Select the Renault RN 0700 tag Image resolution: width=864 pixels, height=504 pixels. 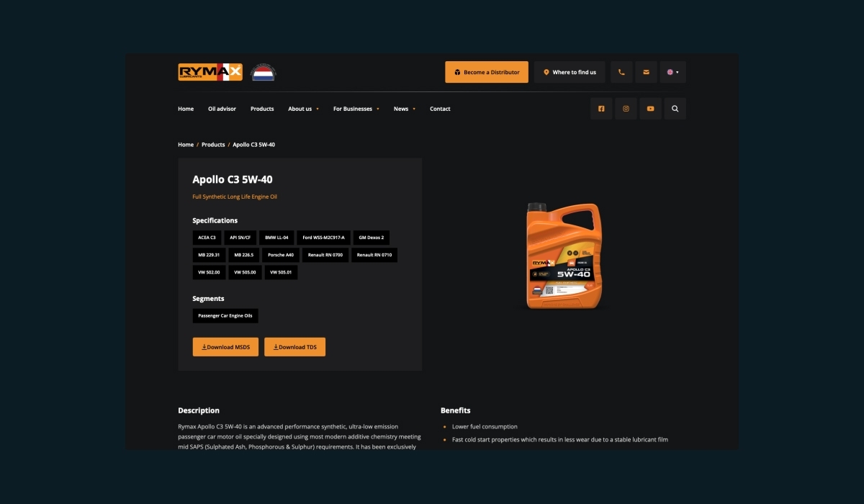coord(325,255)
